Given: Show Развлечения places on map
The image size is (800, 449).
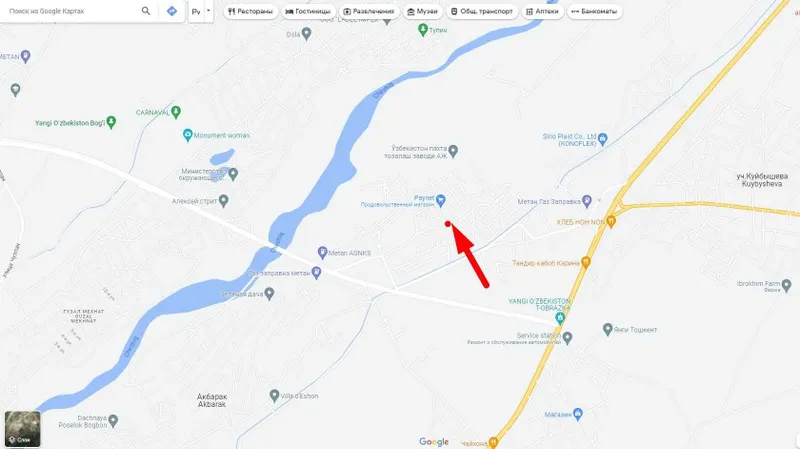Looking at the screenshot, I should pyautogui.click(x=369, y=11).
